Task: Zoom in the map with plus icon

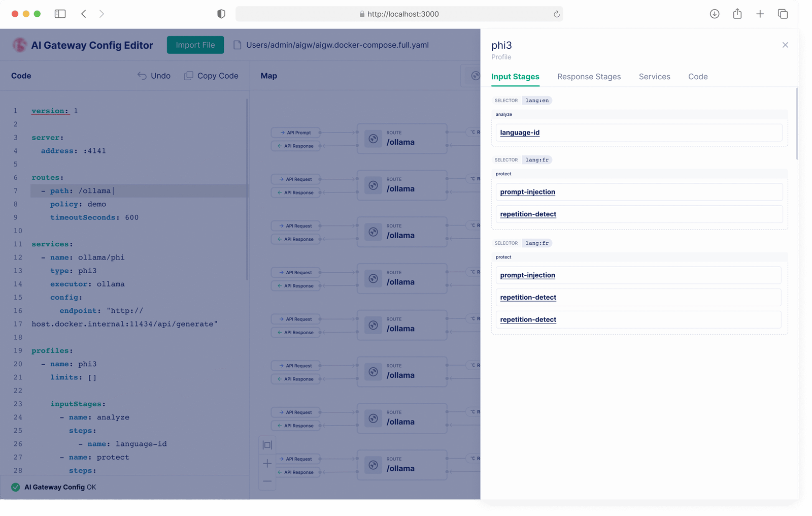Action: 267,463
